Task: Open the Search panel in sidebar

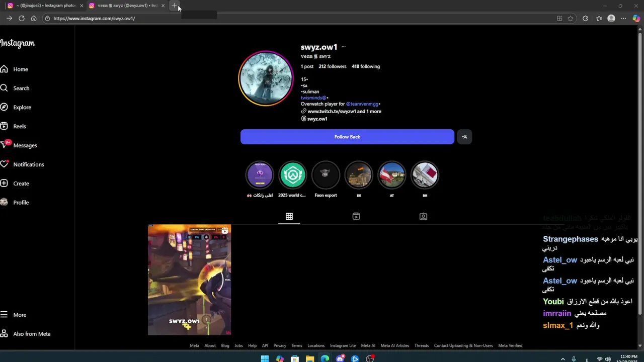Action: [x=15, y=88]
